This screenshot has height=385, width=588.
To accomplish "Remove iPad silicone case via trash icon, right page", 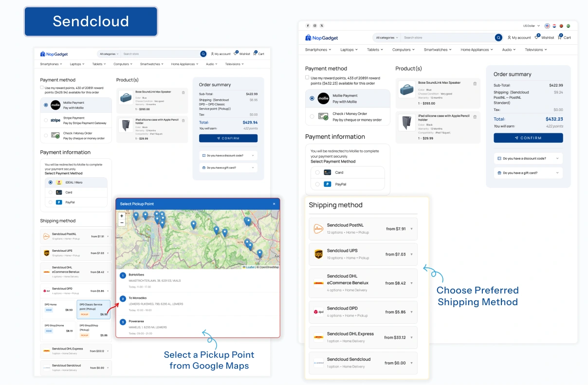I will pyautogui.click(x=475, y=117).
